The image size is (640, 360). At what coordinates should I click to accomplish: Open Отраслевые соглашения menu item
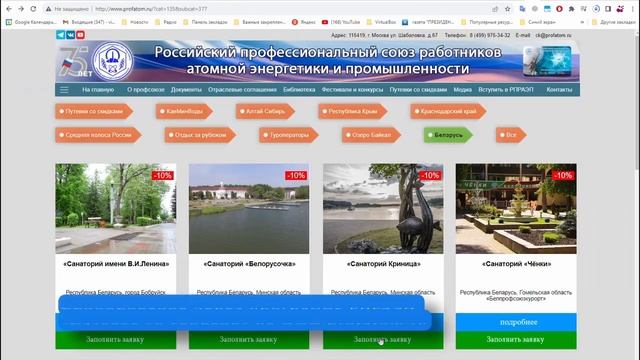pos(242,89)
